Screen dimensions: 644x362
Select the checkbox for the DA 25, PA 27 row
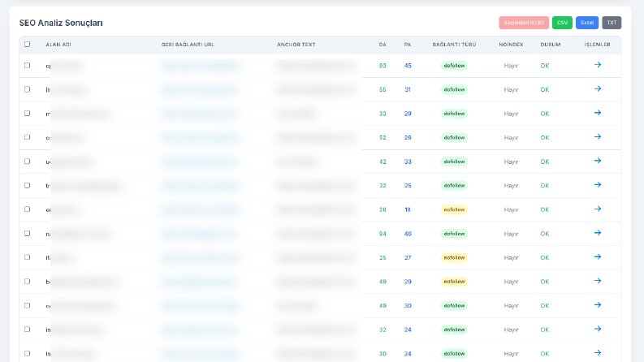click(27, 257)
